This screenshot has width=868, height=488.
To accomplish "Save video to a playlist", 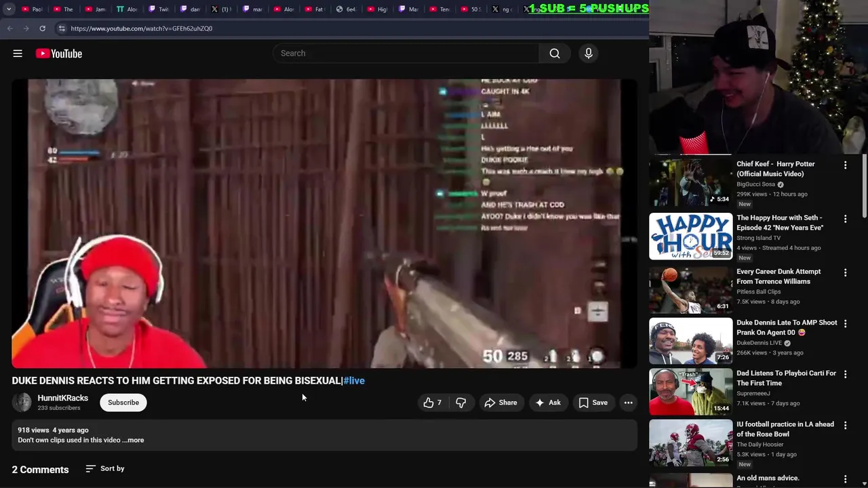I will [593, 403].
